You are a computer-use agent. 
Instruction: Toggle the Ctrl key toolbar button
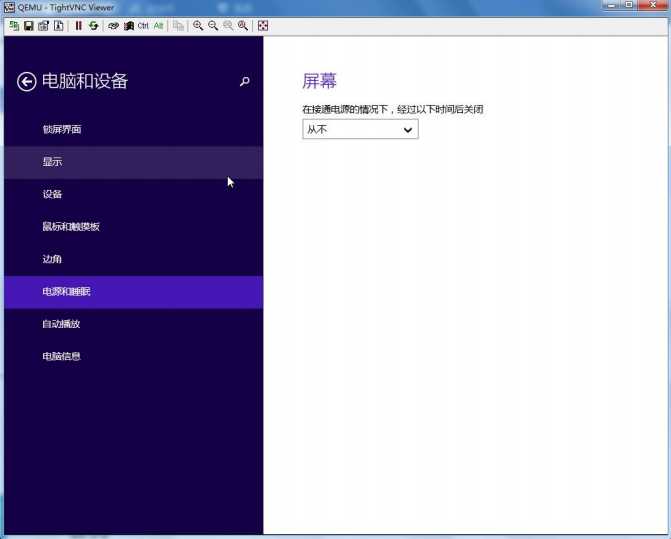(x=143, y=26)
